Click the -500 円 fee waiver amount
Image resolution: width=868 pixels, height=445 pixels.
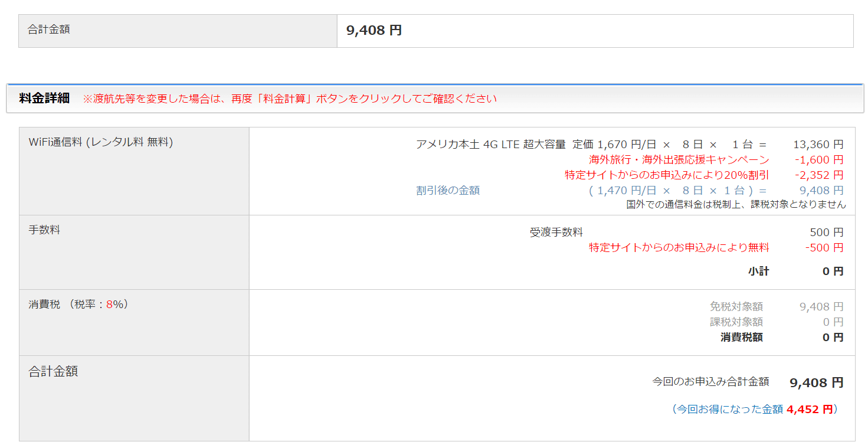(824, 248)
